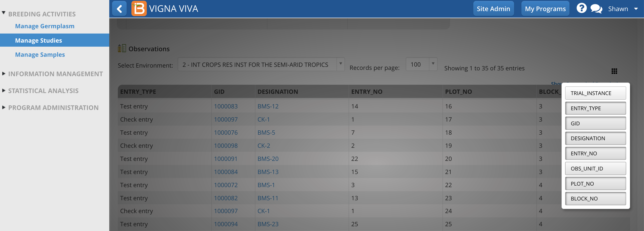Click 'Showing 1 to 35 of 35 entries' text
Screen dimensions: 644x231
[484, 68]
